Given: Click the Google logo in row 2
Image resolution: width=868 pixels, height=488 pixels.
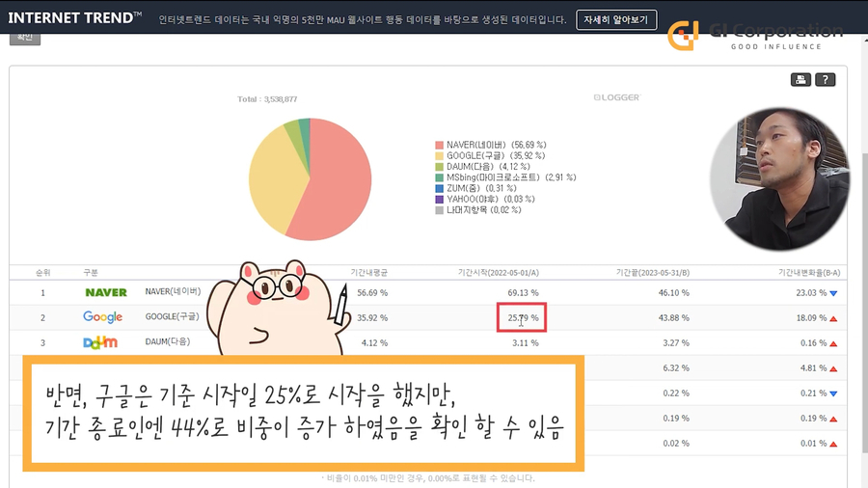Looking at the screenshot, I should point(102,317).
